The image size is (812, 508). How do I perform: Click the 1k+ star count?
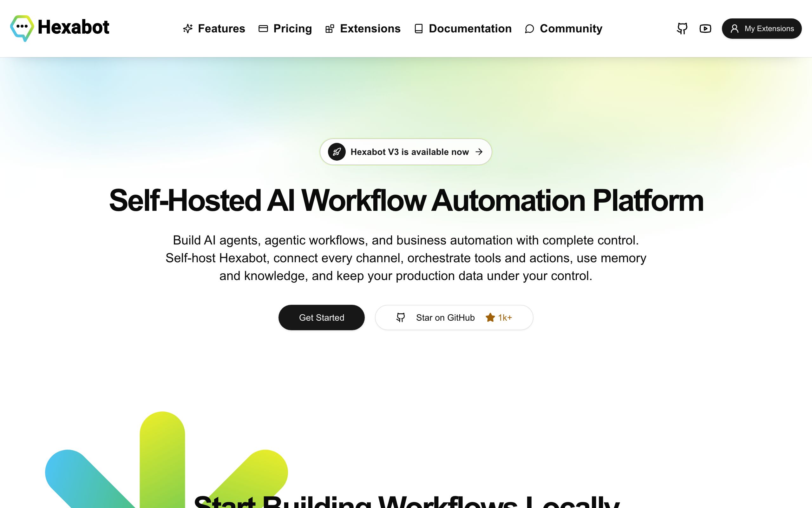(x=505, y=317)
